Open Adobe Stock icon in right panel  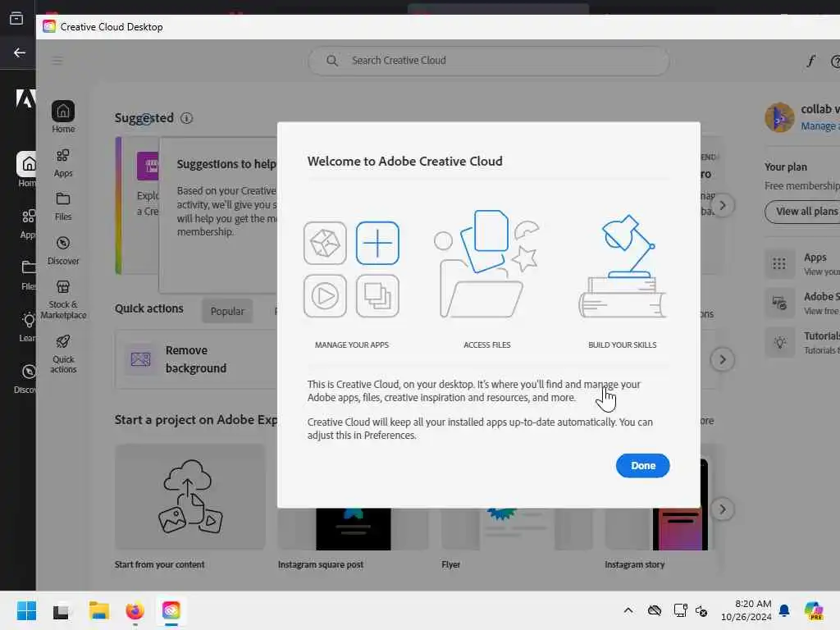[x=779, y=304]
